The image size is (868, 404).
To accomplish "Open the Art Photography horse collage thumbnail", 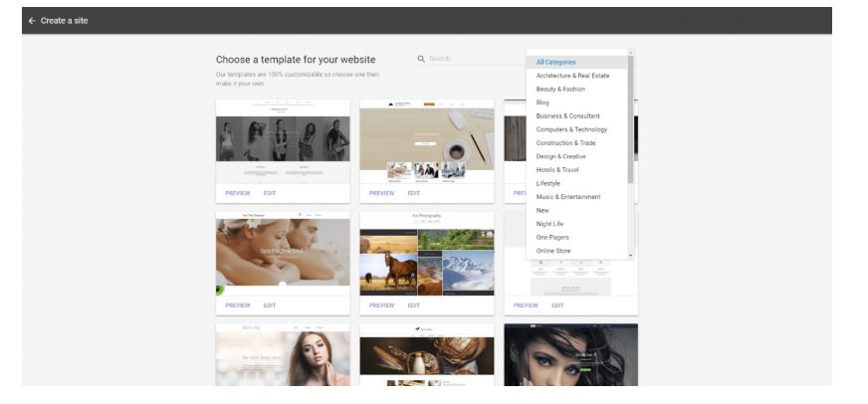I will (x=427, y=254).
